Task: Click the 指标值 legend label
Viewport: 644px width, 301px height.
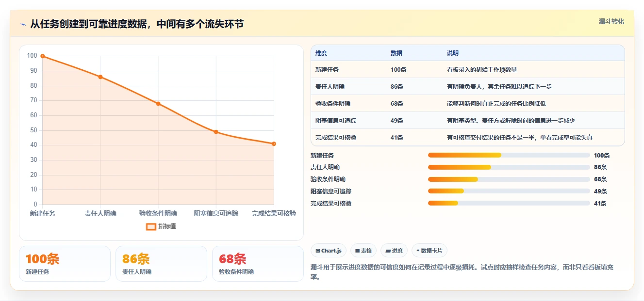Action: [167, 226]
